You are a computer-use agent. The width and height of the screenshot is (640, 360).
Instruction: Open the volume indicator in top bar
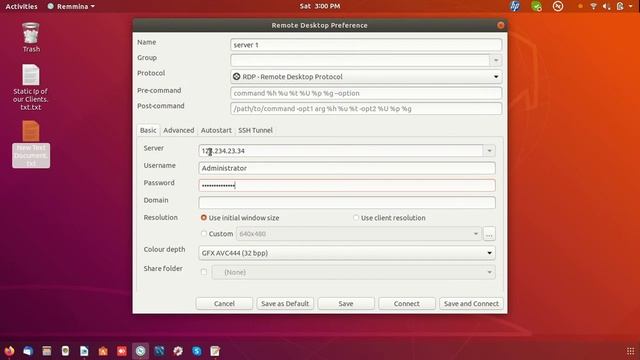click(x=607, y=6)
